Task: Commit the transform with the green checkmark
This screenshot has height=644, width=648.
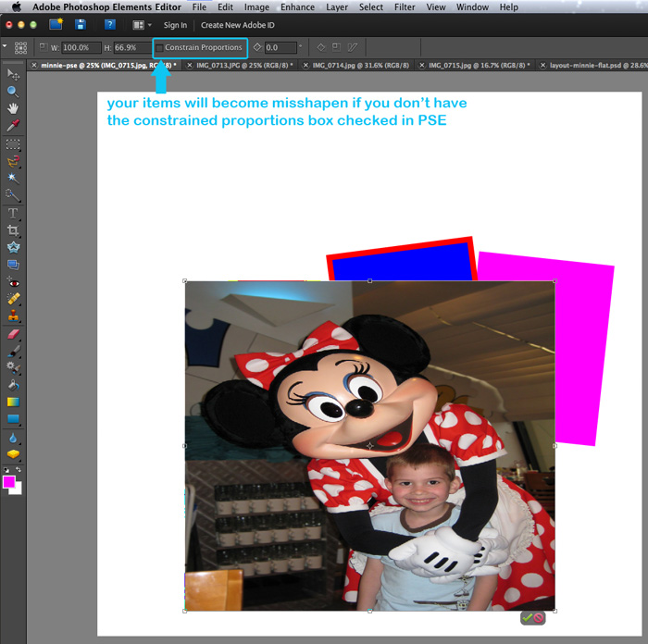Action: click(x=527, y=618)
